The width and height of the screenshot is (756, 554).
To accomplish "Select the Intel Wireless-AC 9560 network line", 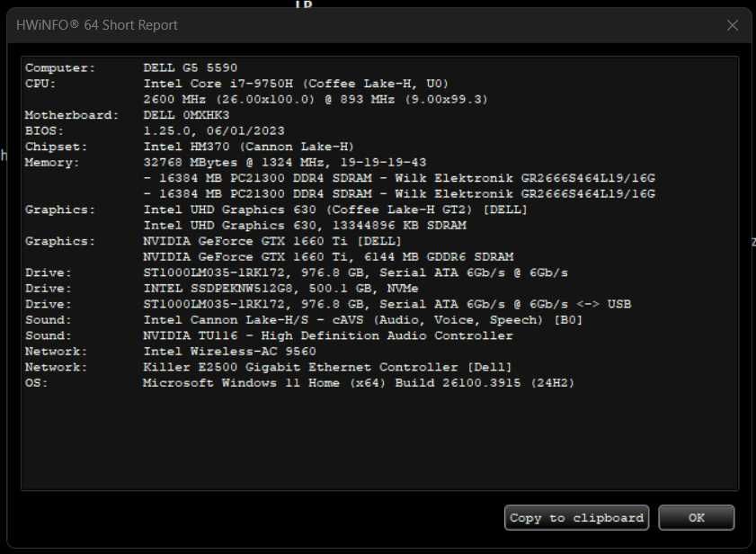I will [x=229, y=352].
